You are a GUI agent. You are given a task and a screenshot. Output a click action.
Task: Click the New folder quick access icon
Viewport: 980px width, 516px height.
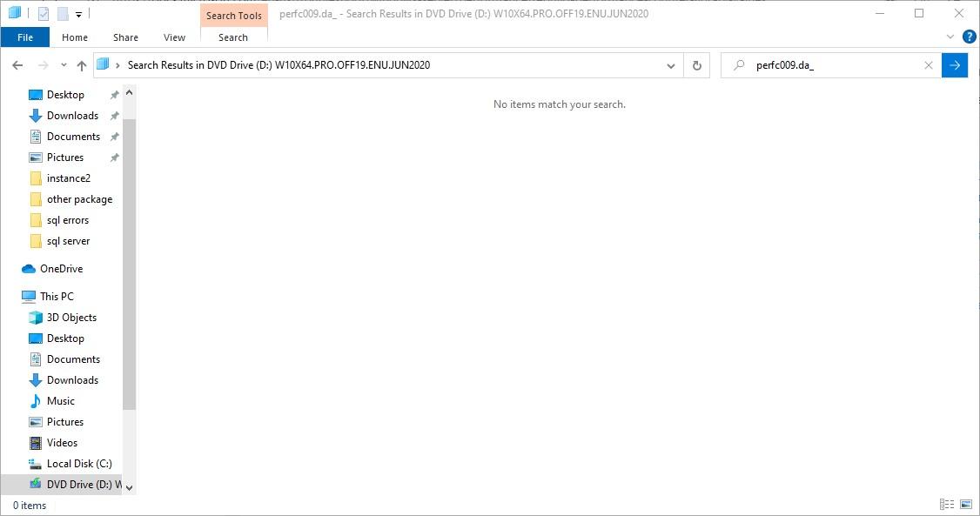pyautogui.click(x=63, y=13)
